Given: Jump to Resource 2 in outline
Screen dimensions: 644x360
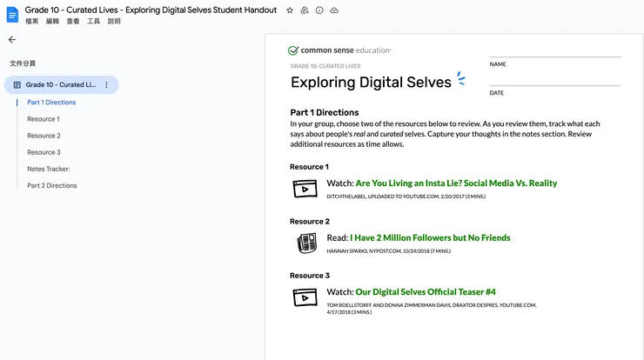Looking at the screenshot, I should 44,136.
